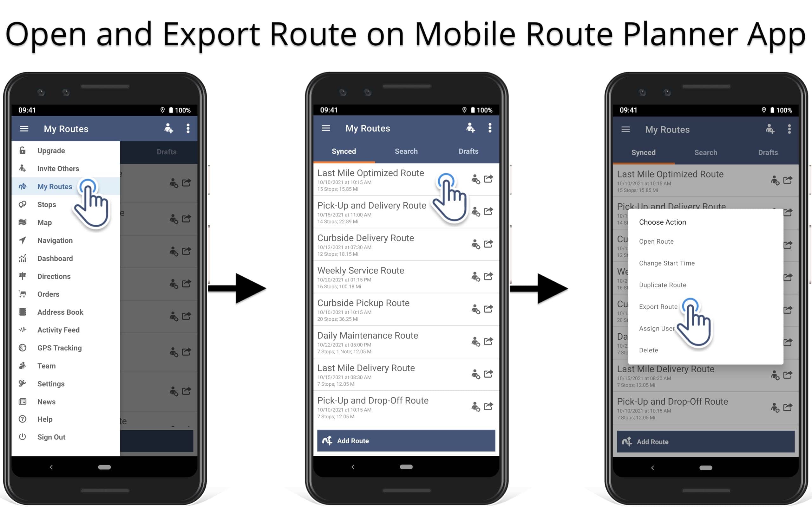Expand the Settings menu in sidebar
Viewport: 812px width, 507px height.
[51, 383]
